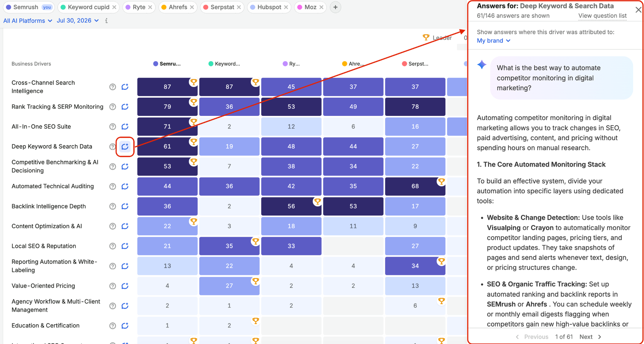Remove the Serpstat competitor tab
Image resolution: width=644 pixels, height=344 pixels.
pos(239,7)
